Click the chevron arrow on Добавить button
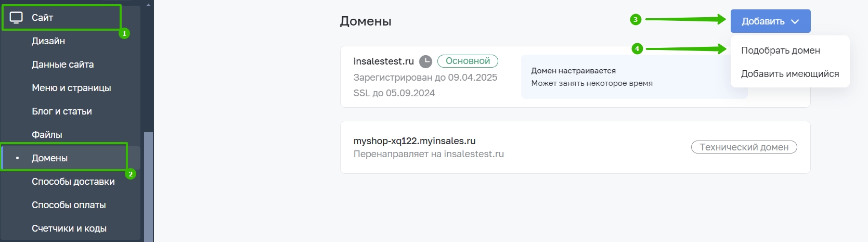Viewport: 868px width, 242px height. pos(795,21)
